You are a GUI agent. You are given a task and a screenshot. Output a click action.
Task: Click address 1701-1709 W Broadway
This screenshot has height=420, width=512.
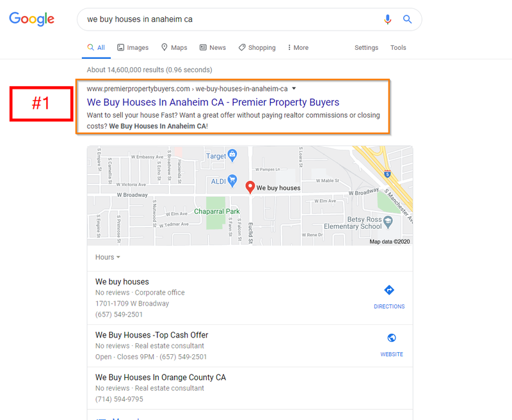pyautogui.click(x=132, y=304)
